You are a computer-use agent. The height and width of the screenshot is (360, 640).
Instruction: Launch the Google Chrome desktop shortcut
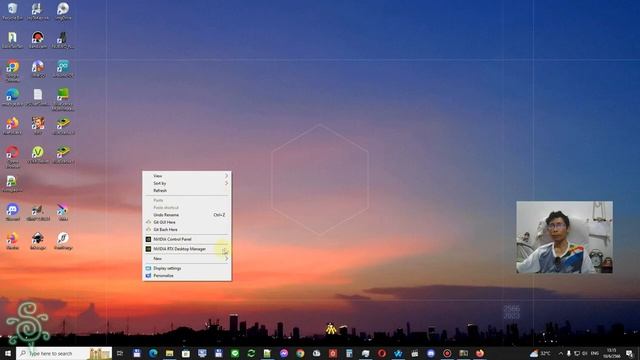tap(12, 70)
